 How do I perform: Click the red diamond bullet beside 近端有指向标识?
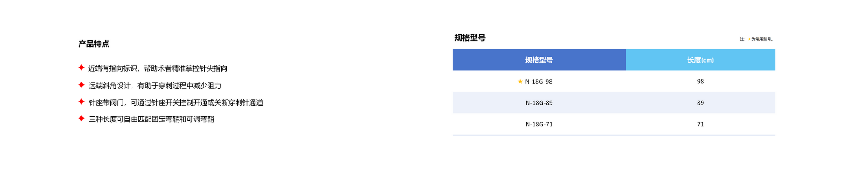click(81, 68)
